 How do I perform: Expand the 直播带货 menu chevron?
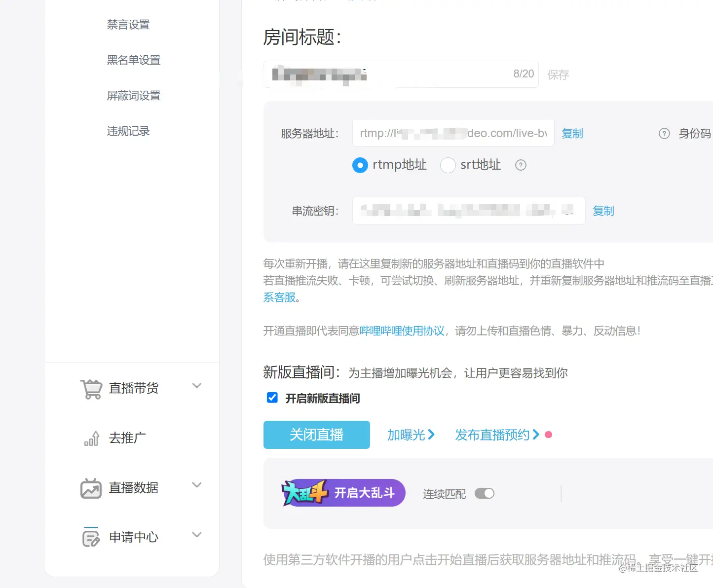(x=197, y=386)
